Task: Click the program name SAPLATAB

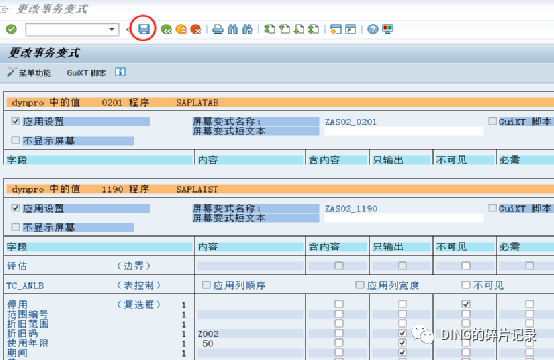Action: (x=197, y=103)
